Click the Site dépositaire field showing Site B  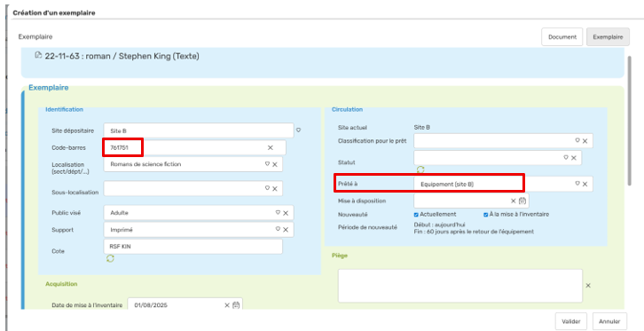199,131
